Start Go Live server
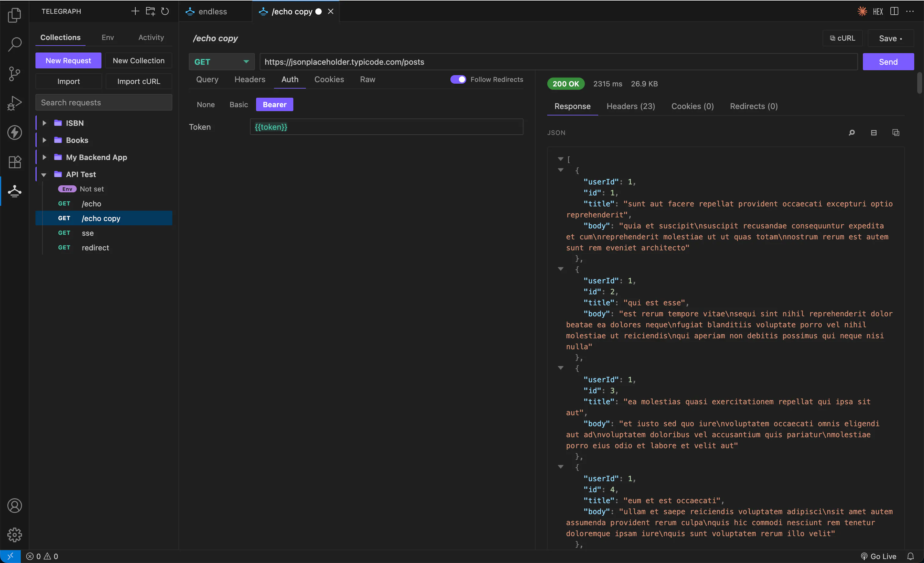 [x=878, y=556]
